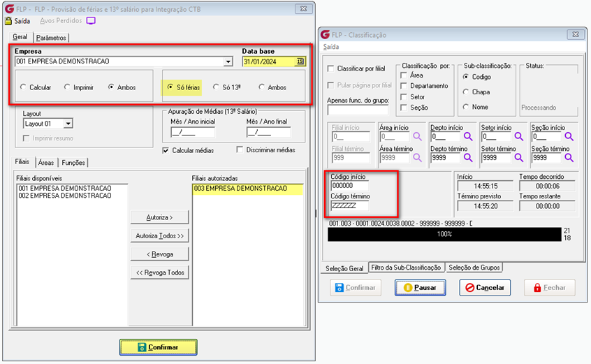Open the Saída menu in the Classificação window
This screenshot has height=364, width=591.
click(x=331, y=47)
